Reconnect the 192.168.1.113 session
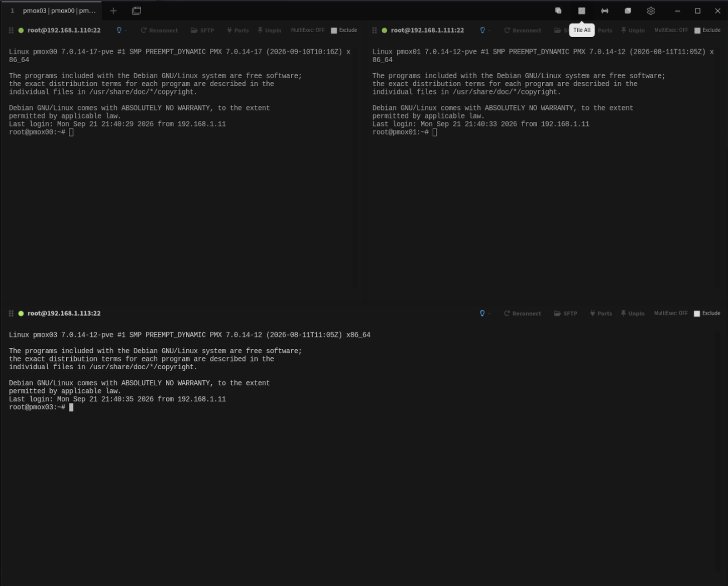728x586 pixels. 523,313
